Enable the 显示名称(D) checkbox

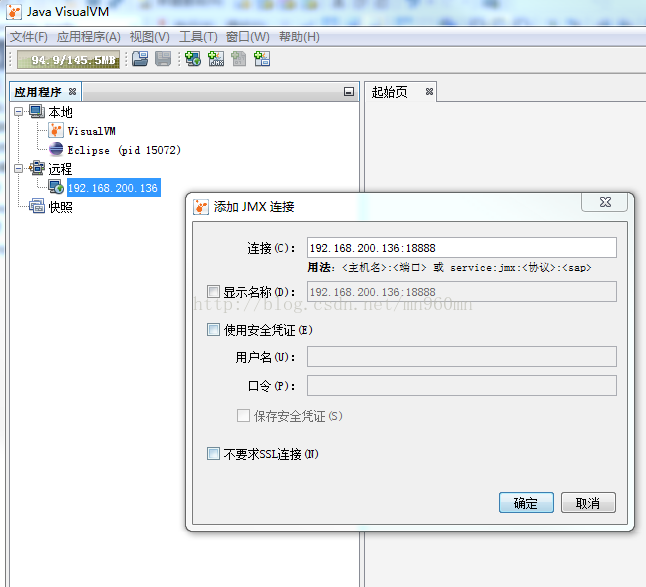[213, 292]
